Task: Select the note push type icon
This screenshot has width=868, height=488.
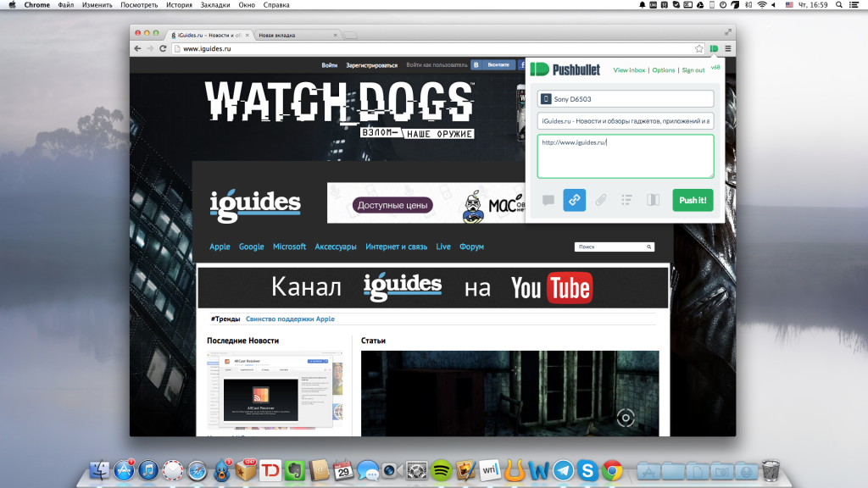Action: [x=548, y=200]
